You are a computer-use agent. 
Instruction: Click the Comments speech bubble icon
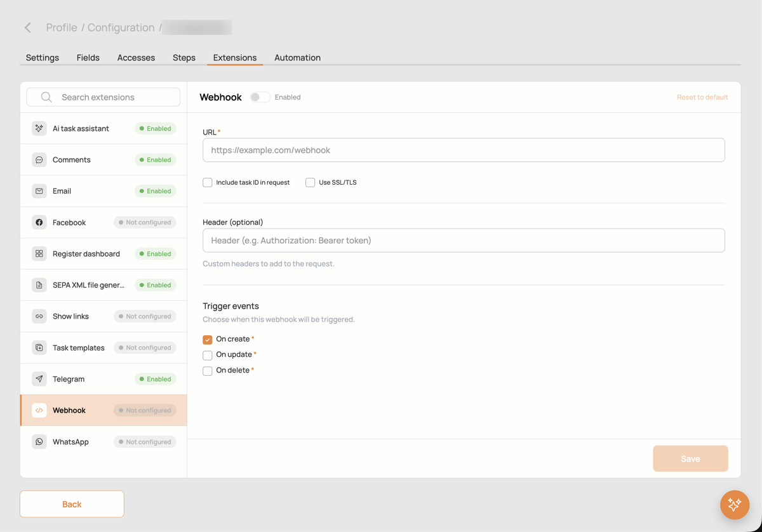39,160
